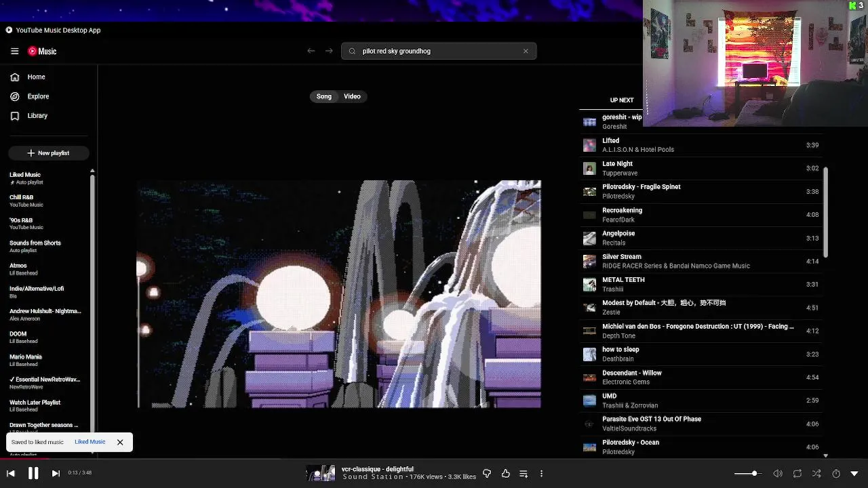Image resolution: width=868 pixels, height=488 pixels.
Task: Open the UP NEXT tab
Action: pyautogui.click(x=621, y=100)
